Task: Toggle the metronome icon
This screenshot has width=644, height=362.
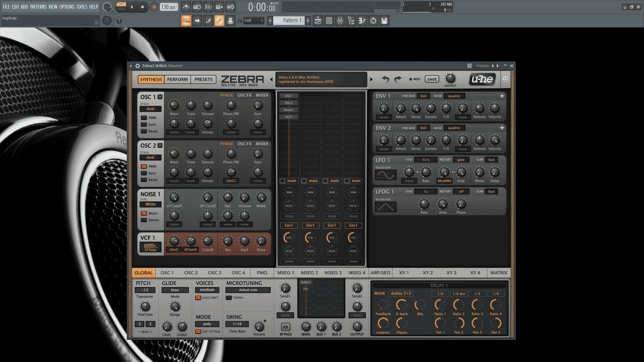Action: click(186, 7)
